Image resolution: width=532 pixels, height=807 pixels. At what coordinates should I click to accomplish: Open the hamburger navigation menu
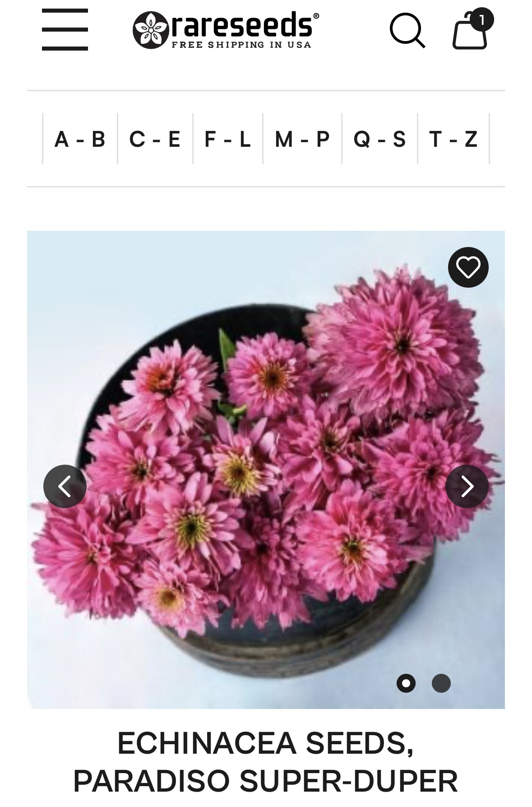pyautogui.click(x=65, y=30)
